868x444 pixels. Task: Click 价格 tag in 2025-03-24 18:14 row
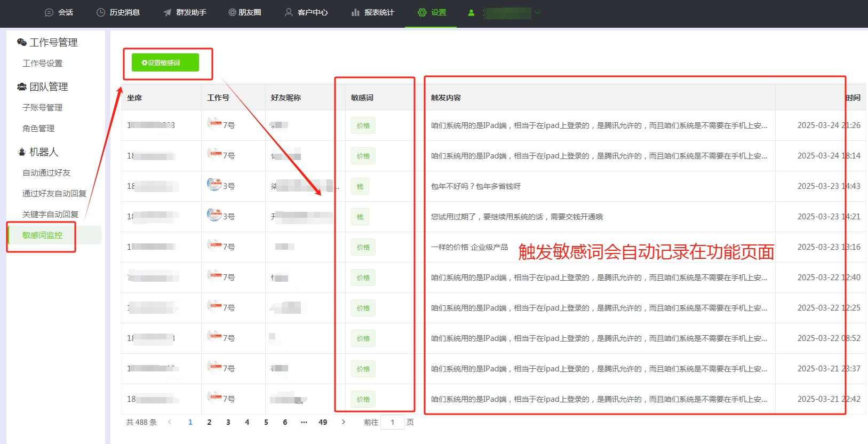(363, 156)
